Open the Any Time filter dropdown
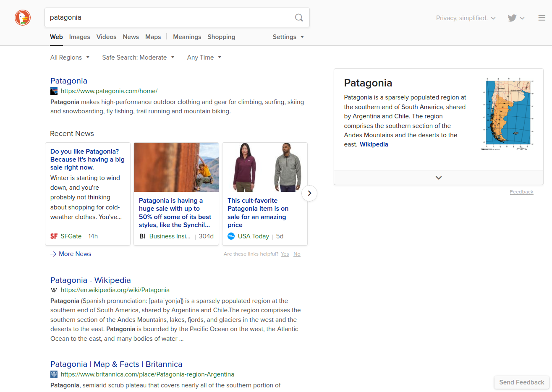The height and width of the screenshot is (392, 552). 204,57
